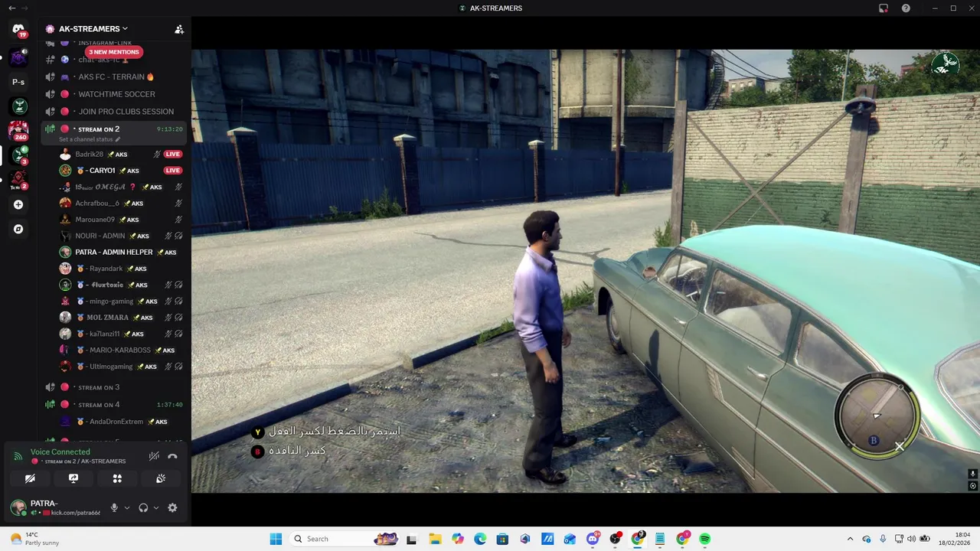Join WATCHTIME SOCCER voice channel
980x551 pixels.
(113, 94)
